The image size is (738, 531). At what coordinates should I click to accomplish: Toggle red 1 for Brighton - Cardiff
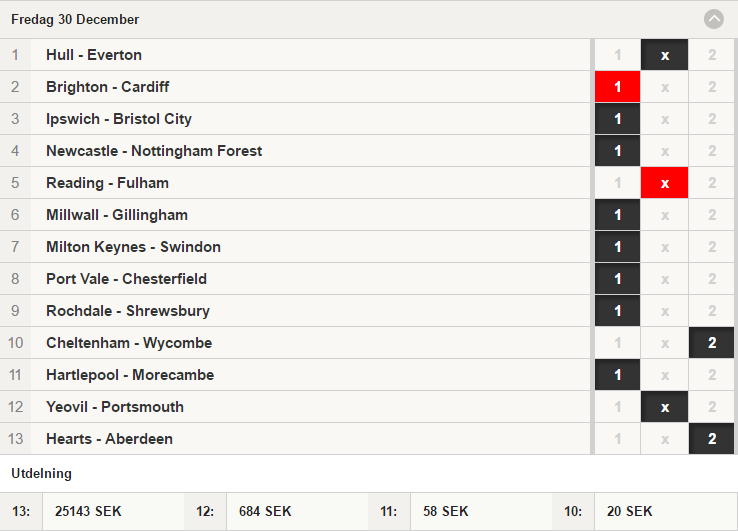617,87
